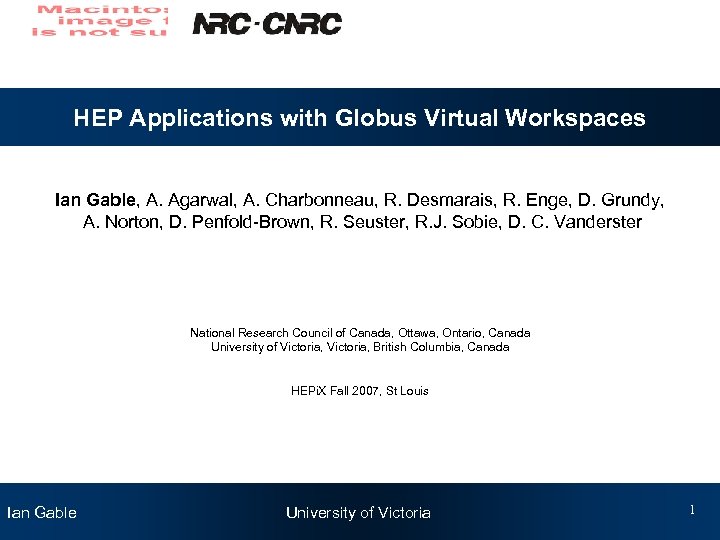
Task: Click the 'University of Victoria, Victoria, British Columbia' line
Action: tap(360, 347)
